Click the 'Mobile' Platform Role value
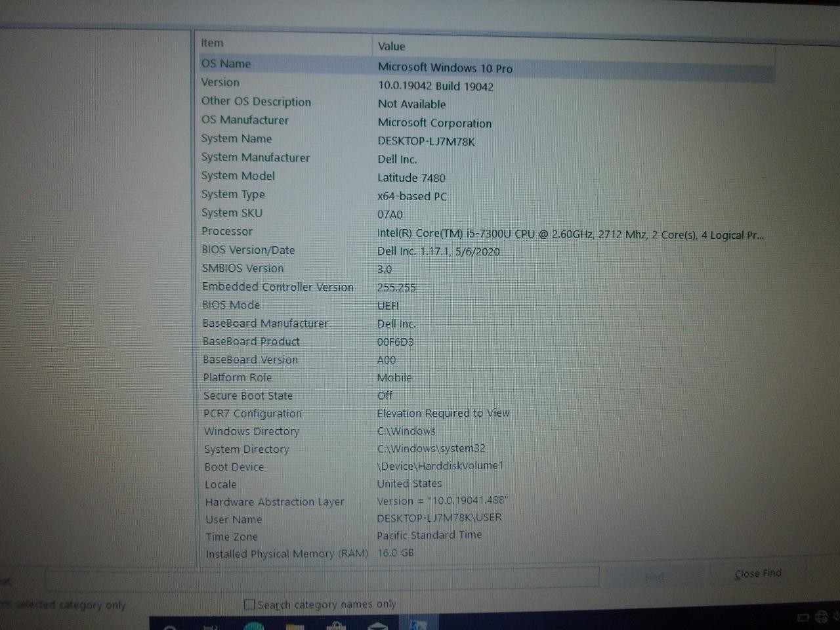Screen dimensions: 840x630 [x=394, y=378]
